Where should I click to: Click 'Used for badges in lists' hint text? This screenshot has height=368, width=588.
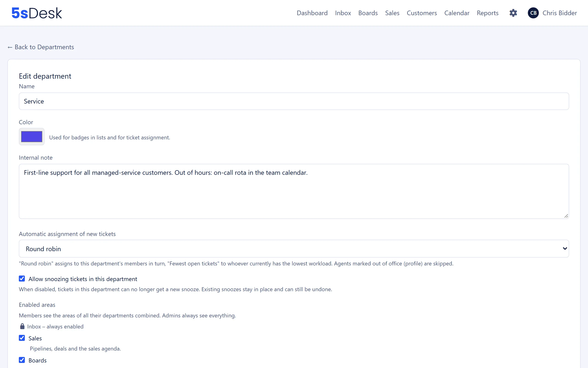(110, 138)
